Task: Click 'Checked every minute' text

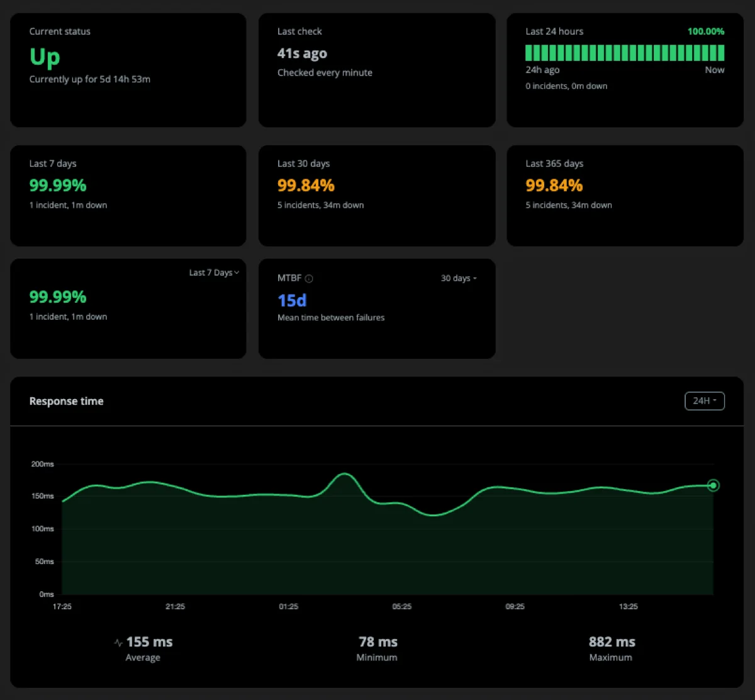Action: tap(325, 72)
